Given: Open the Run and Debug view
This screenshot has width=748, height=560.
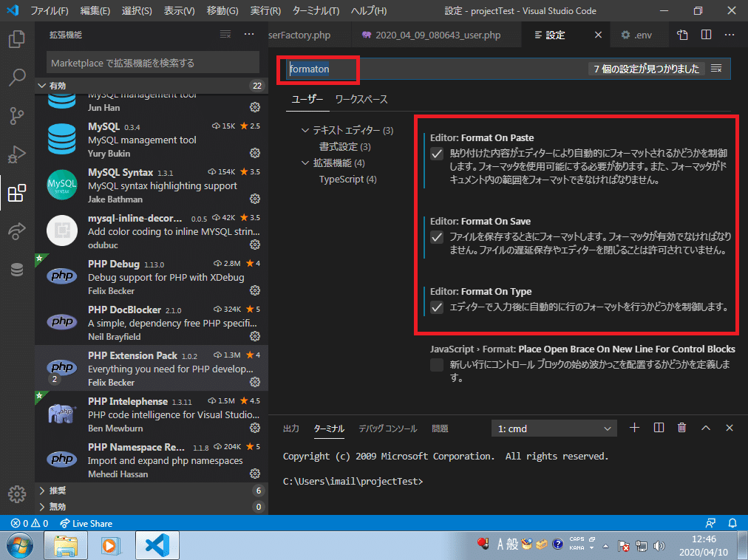Looking at the screenshot, I should click(x=17, y=154).
